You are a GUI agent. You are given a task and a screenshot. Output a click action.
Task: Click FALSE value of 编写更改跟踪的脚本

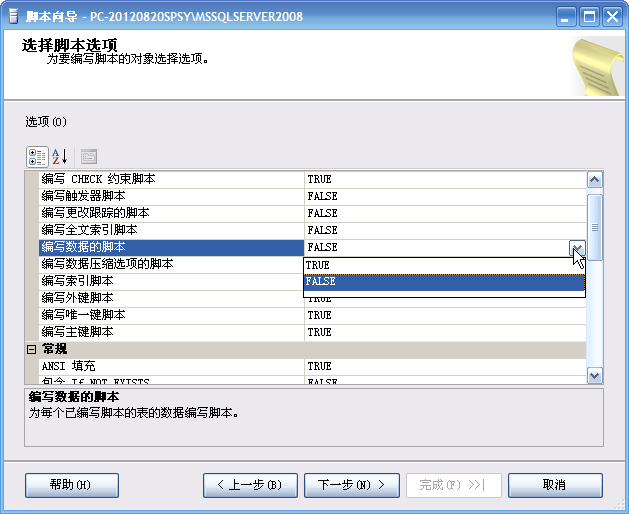445,213
